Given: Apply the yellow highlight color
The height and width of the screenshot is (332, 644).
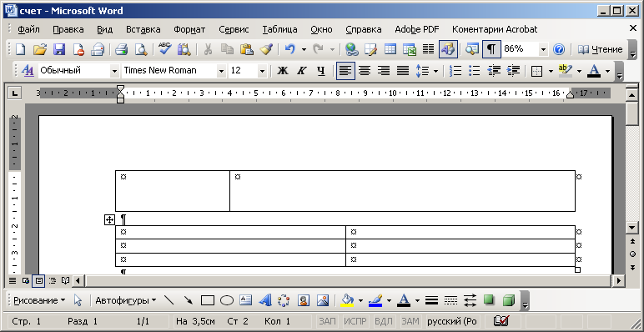Looking at the screenshot, I should tap(565, 71).
